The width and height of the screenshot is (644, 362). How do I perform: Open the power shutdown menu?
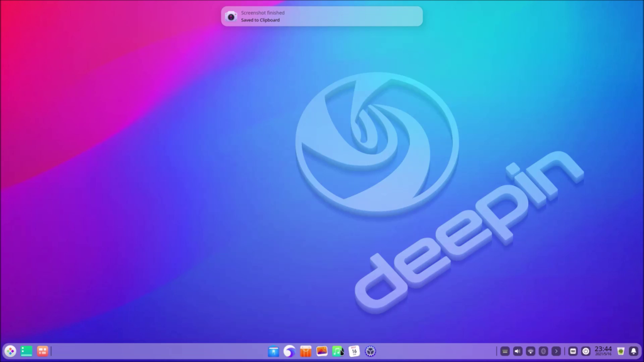pos(586,351)
